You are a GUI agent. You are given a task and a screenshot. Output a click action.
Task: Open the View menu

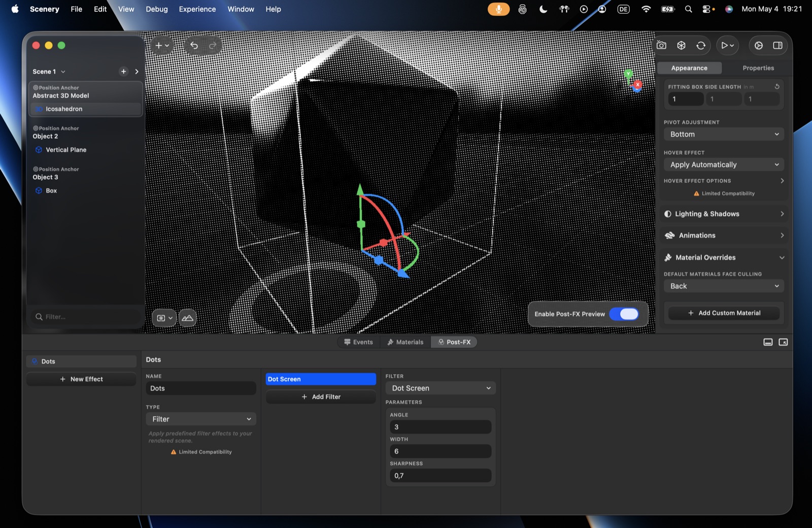click(126, 9)
